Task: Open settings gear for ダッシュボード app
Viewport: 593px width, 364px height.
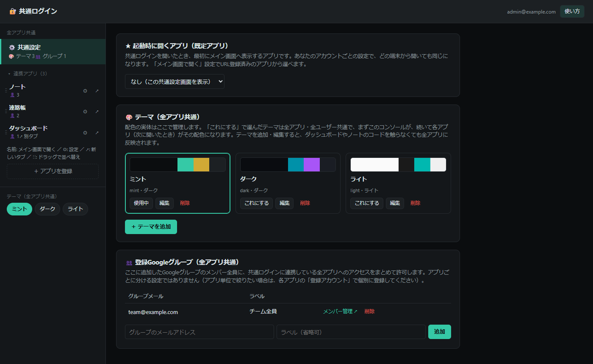Action: point(85,132)
